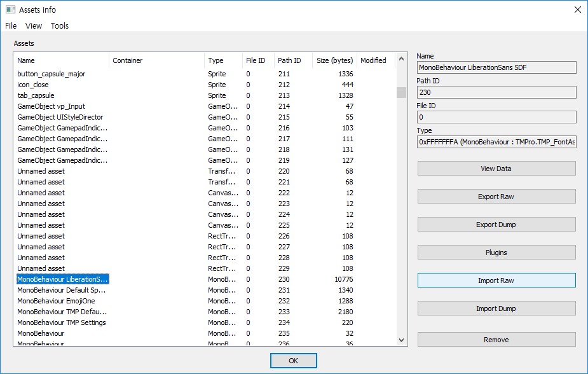588x374 pixels.
Task: Click Export Raw for the selected asset
Action: [496, 196]
